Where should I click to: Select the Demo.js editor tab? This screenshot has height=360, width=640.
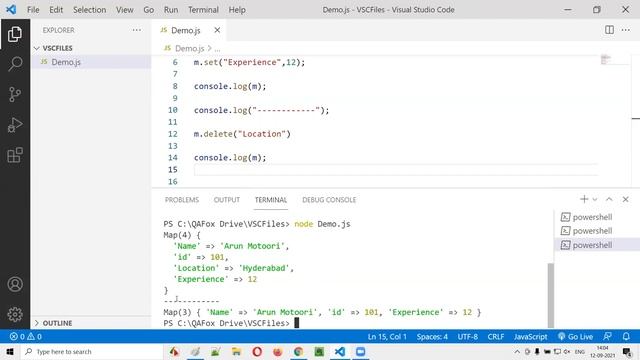[x=186, y=30]
